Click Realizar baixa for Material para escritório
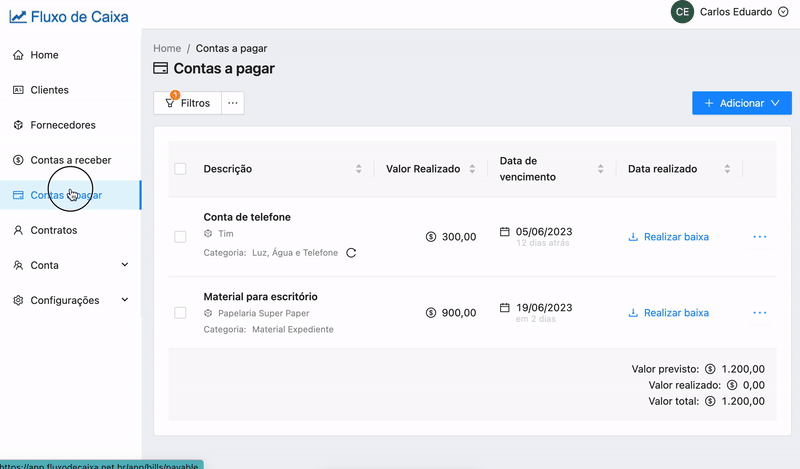 (668, 313)
